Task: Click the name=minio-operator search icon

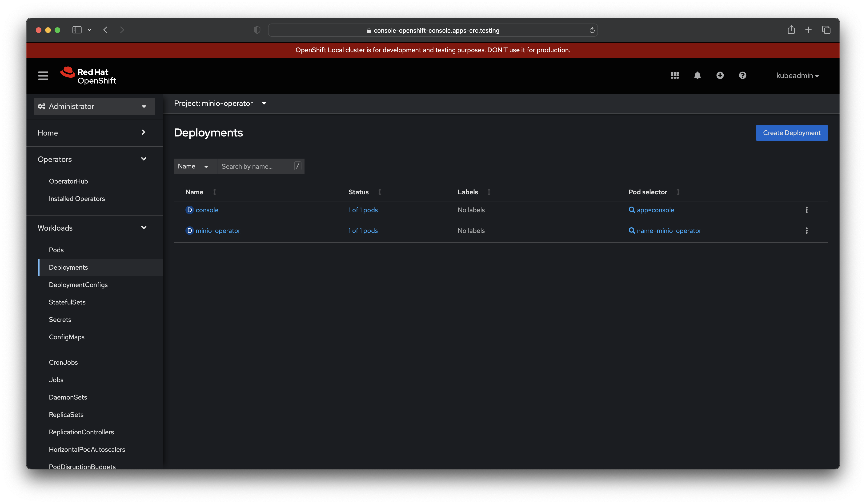Action: coord(632,231)
